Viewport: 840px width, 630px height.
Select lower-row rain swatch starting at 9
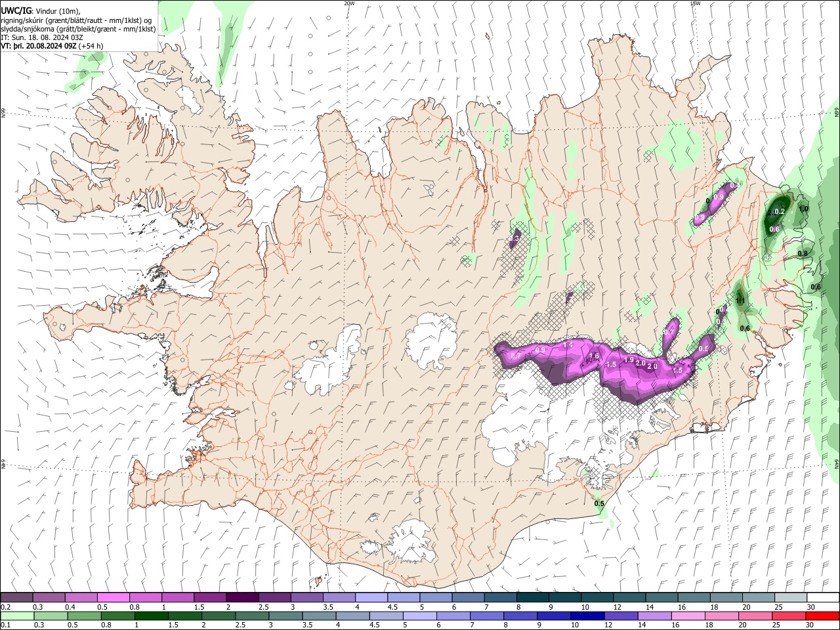click(554, 616)
